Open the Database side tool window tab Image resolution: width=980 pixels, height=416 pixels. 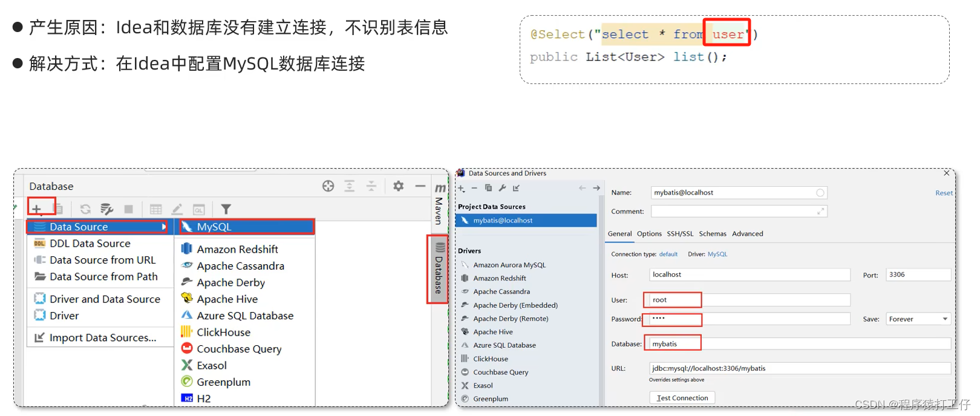439,269
